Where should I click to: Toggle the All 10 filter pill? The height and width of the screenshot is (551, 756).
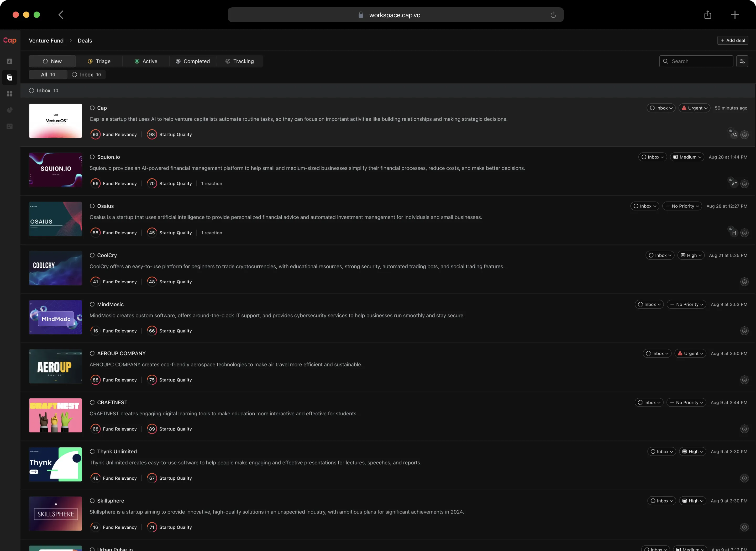click(x=48, y=75)
